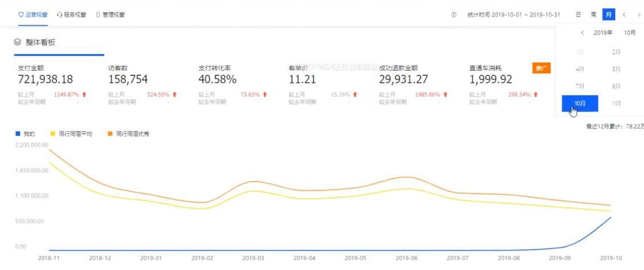Click the 统计时间 2019-10-01 ~ 2019-10-31 range

click(514, 15)
